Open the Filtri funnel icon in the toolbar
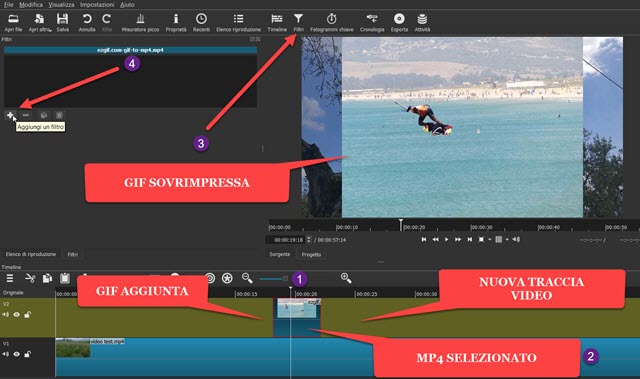 tap(298, 22)
